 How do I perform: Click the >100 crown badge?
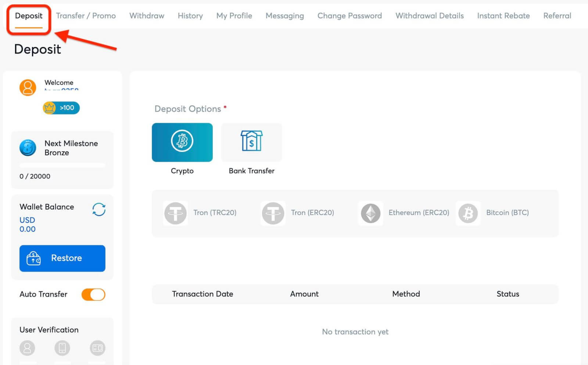61,108
